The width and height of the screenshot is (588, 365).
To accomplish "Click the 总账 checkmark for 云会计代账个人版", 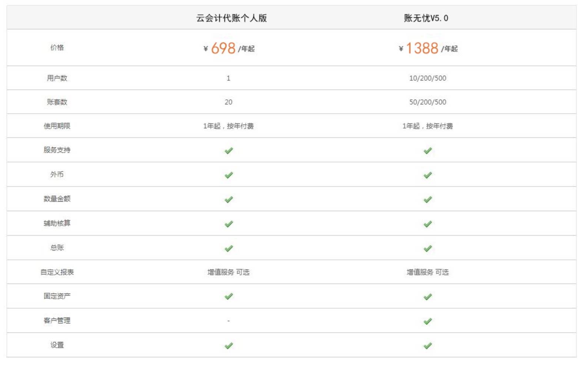I will (x=229, y=248).
